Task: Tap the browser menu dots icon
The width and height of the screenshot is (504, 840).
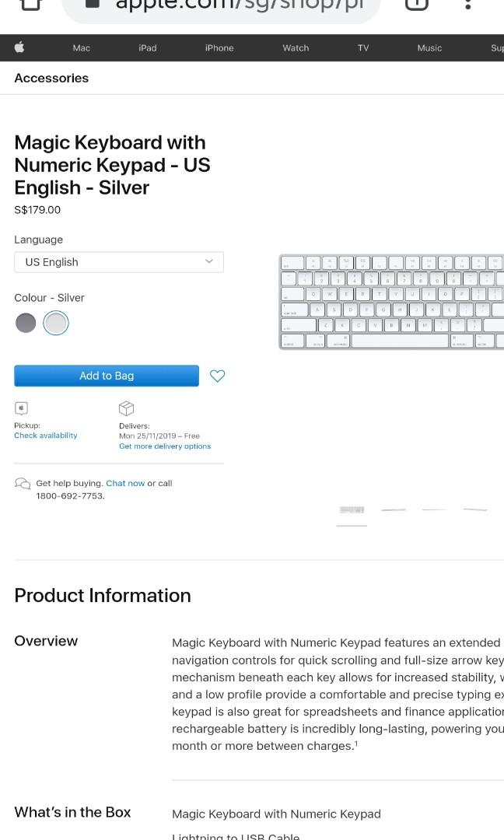Action: pos(467,4)
